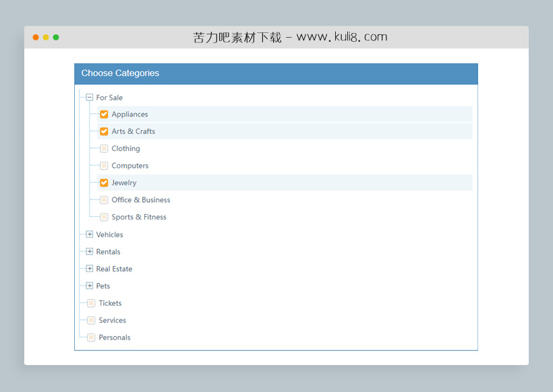This screenshot has height=392, width=553.
Task: Select the Vehicles tree label
Action: [109, 235]
